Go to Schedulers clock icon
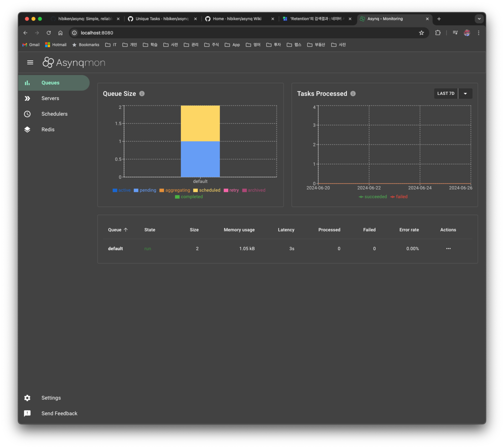The height and width of the screenshot is (448, 504). point(27,114)
